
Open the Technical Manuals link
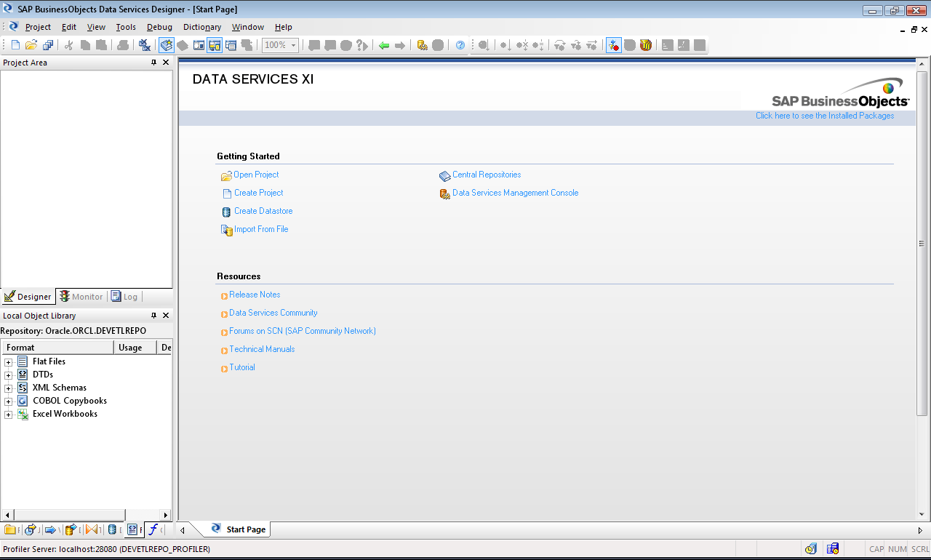click(262, 349)
